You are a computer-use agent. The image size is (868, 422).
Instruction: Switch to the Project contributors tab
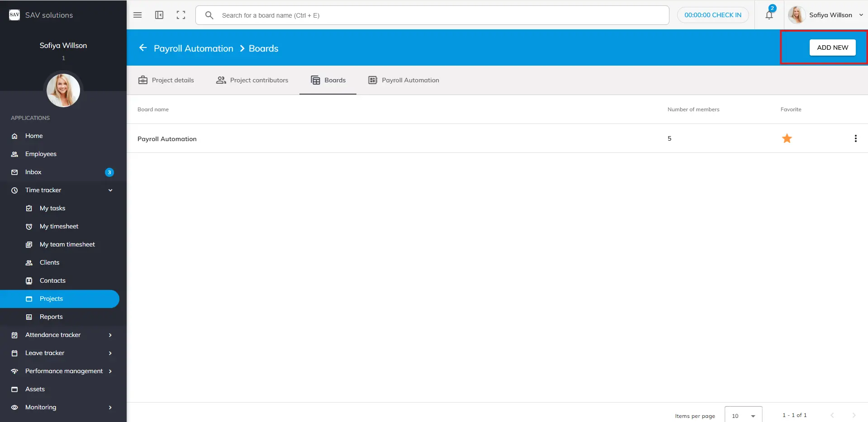point(252,80)
